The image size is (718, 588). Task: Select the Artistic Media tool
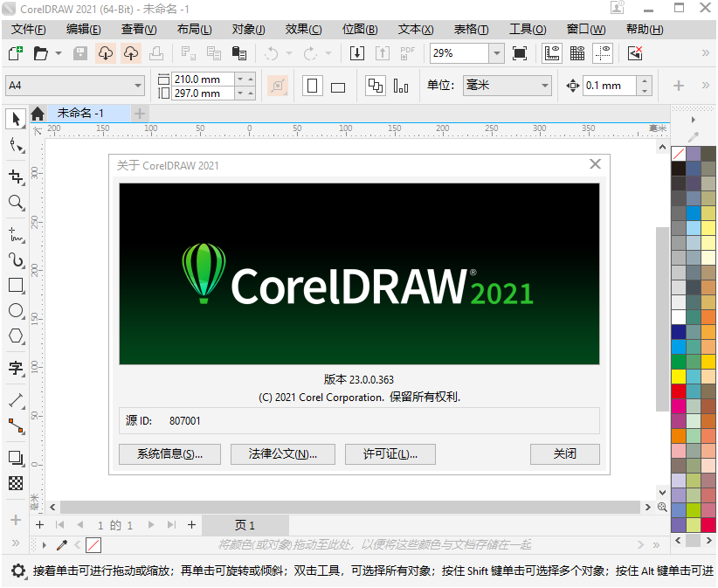(16, 259)
